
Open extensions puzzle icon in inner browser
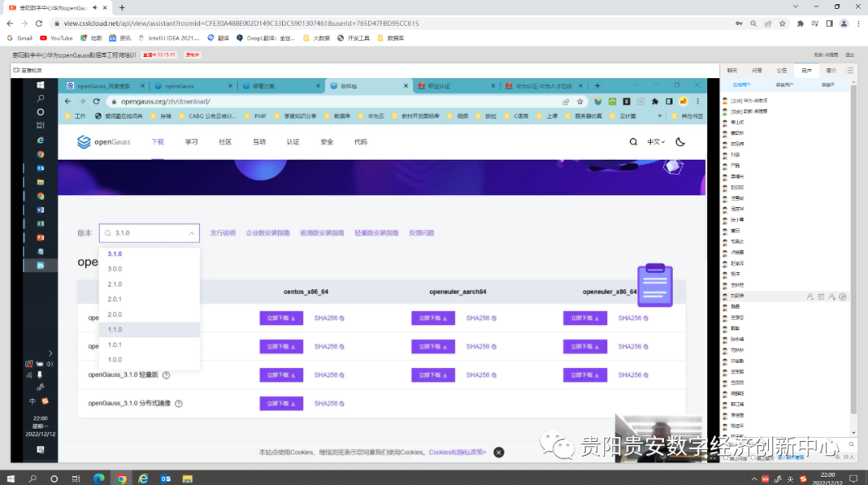[655, 102]
